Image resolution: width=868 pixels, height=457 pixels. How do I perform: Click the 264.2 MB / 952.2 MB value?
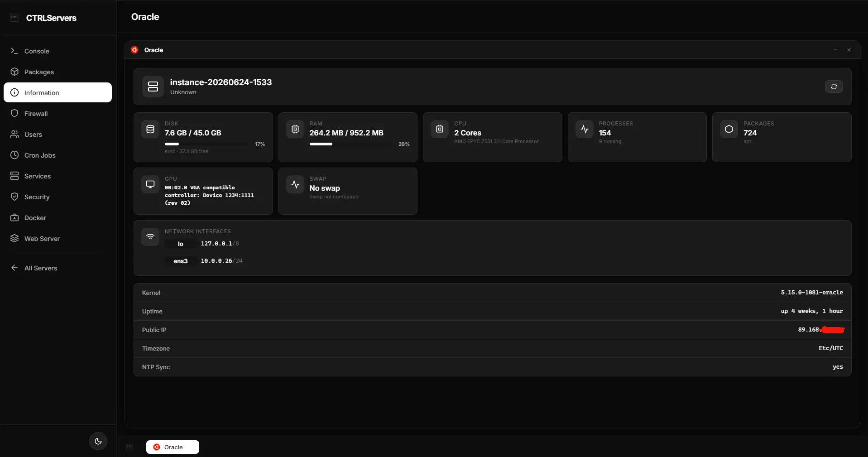346,133
